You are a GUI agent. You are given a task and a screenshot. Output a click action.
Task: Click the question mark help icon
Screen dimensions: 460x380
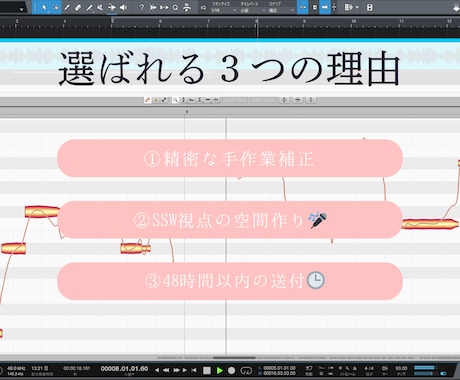pos(142,7)
